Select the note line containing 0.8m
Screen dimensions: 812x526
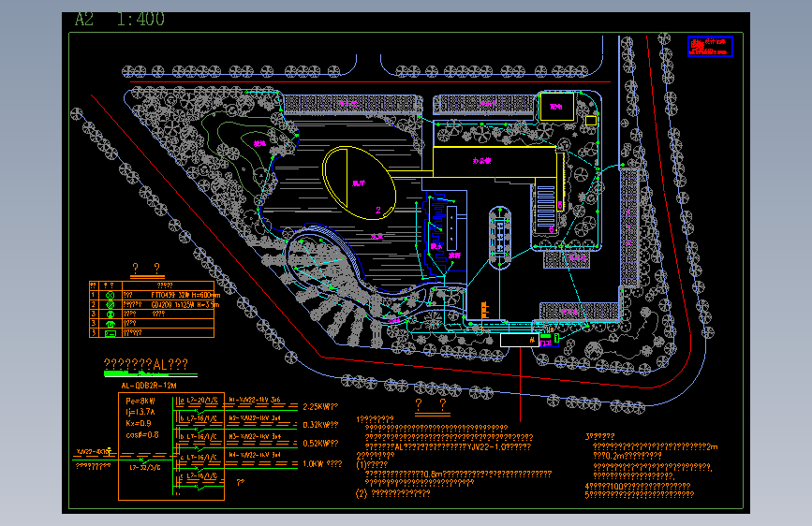click(458, 474)
